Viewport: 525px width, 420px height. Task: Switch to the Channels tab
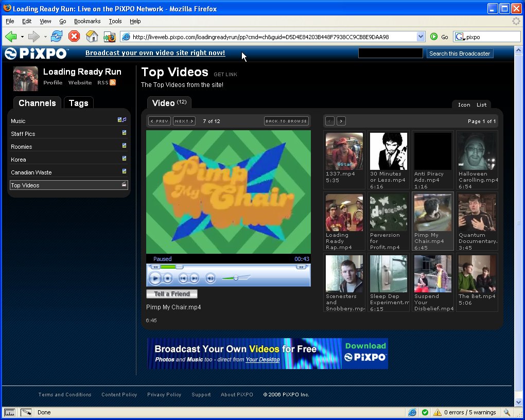click(37, 103)
